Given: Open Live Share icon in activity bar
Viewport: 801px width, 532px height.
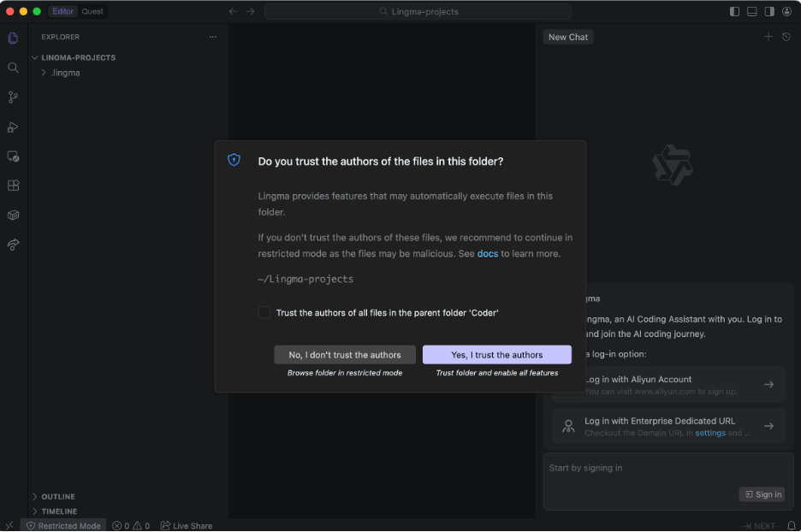Looking at the screenshot, I should [14, 245].
